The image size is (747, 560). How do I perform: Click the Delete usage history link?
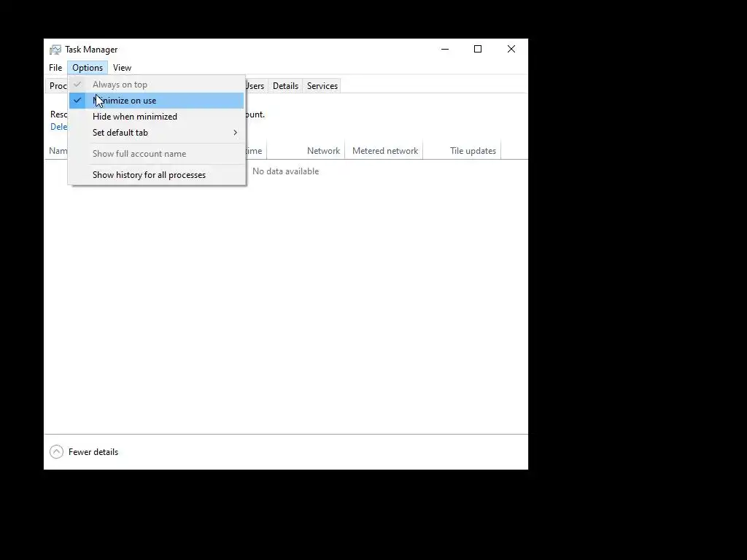click(x=59, y=127)
